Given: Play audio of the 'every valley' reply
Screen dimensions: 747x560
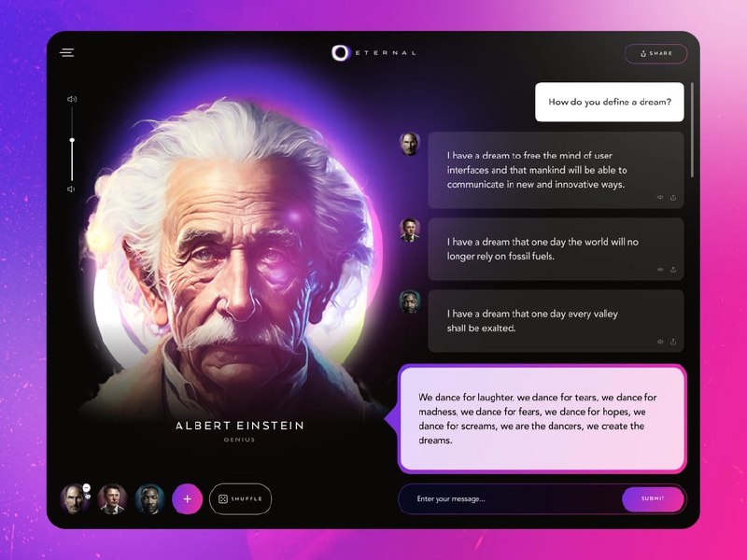Looking at the screenshot, I should click(x=660, y=342).
